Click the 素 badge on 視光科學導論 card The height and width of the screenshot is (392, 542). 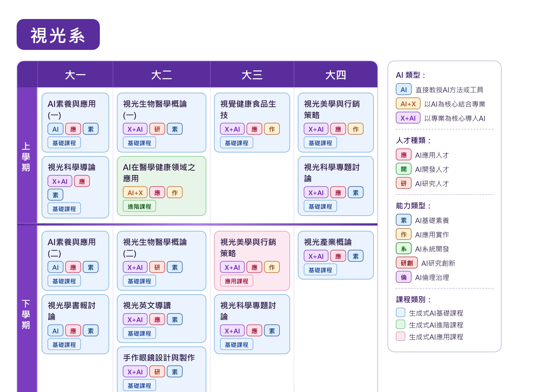pyautogui.click(x=55, y=195)
